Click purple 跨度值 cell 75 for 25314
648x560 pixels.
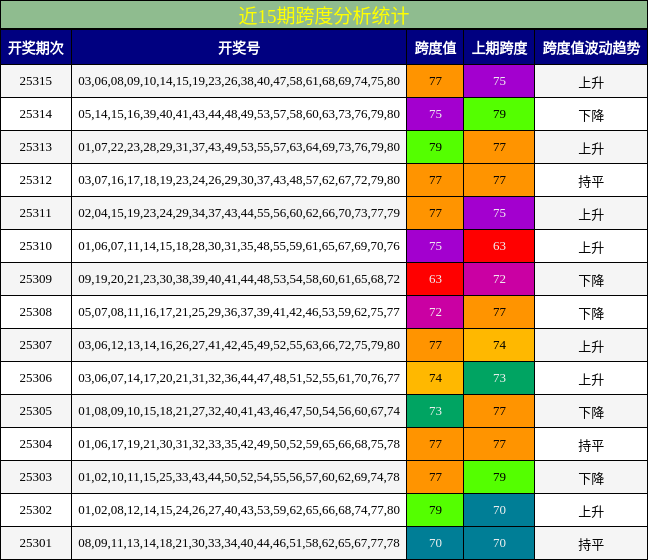coord(435,114)
